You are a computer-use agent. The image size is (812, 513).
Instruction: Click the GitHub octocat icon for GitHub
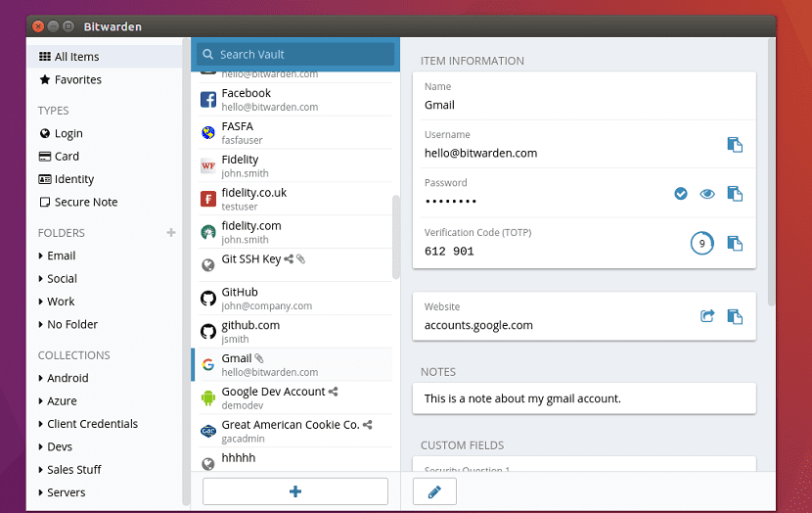click(208, 299)
